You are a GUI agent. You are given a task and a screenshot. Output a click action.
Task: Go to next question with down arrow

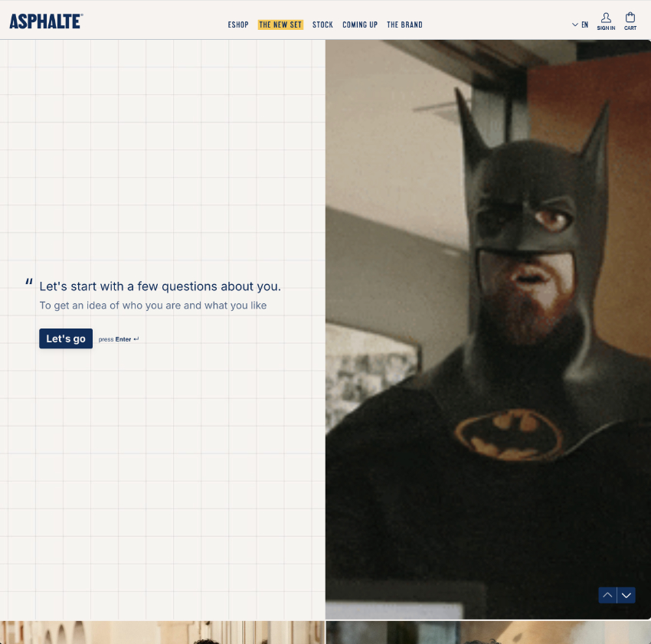(x=626, y=595)
